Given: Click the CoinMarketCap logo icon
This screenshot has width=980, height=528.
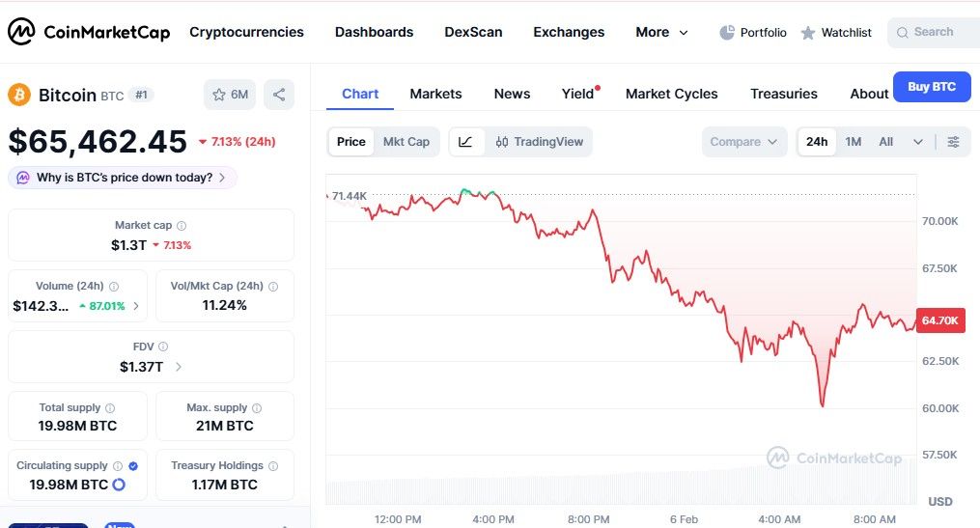Looking at the screenshot, I should [x=21, y=32].
